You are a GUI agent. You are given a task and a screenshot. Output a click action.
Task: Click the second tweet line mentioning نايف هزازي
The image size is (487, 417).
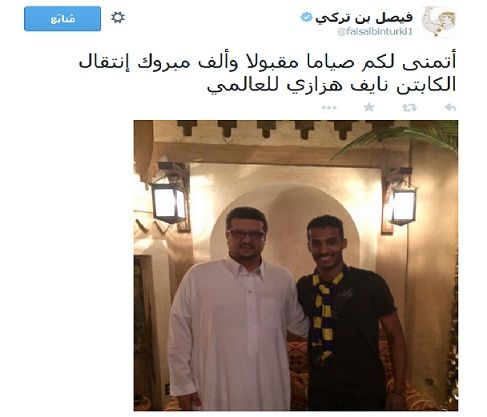click(331, 84)
